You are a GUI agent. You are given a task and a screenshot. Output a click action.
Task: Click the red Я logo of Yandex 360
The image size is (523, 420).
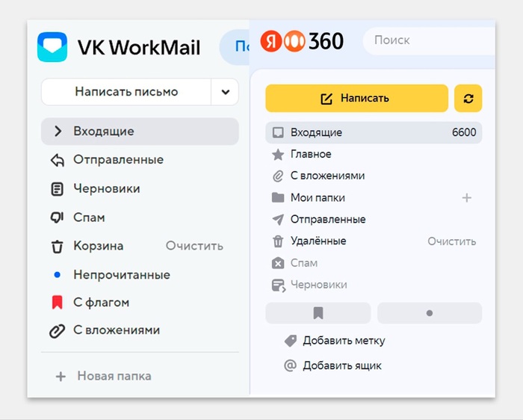[x=270, y=41]
